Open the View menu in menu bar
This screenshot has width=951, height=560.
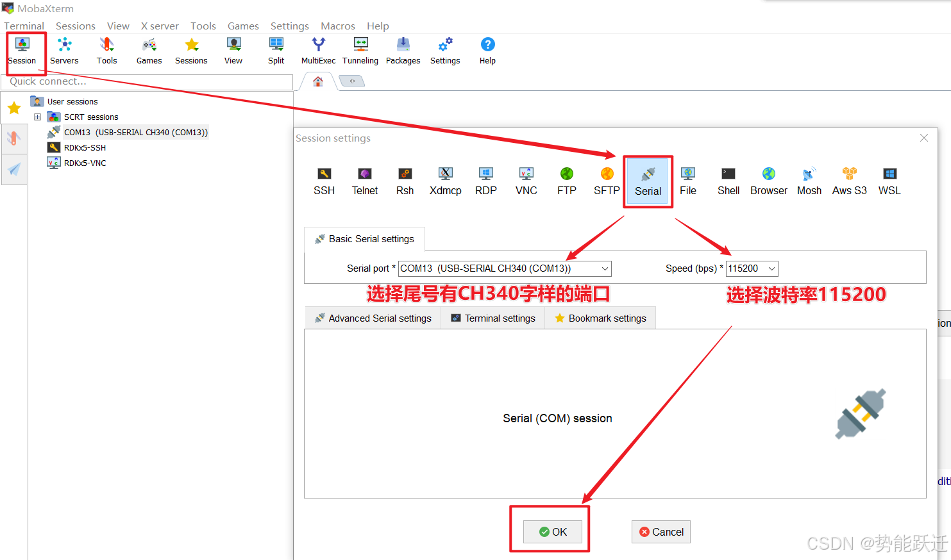pos(118,26)
